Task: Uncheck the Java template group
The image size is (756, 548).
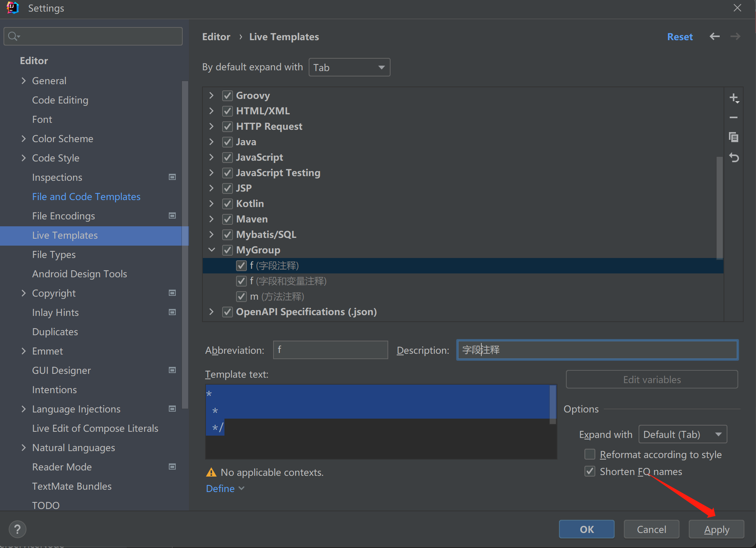Action: pos(228,142)
